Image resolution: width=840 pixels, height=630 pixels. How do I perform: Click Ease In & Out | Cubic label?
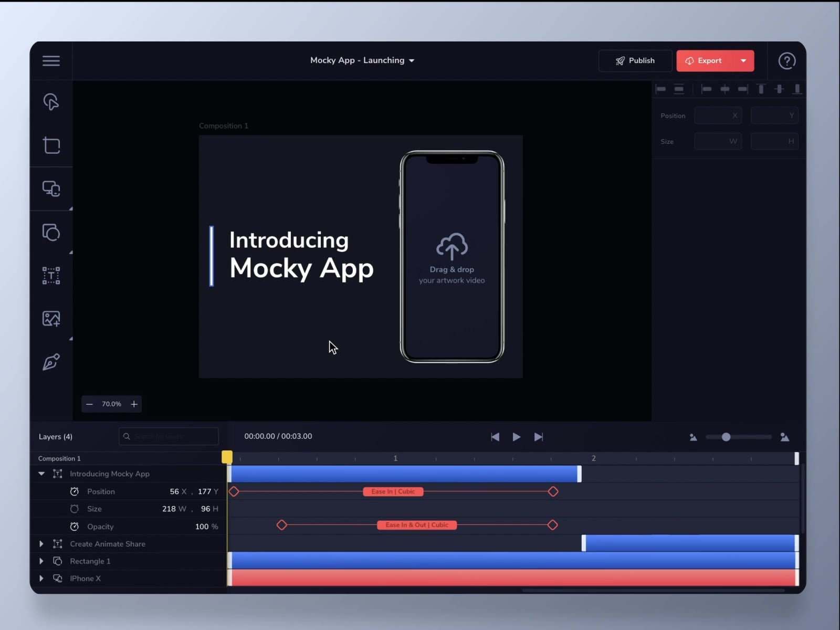click(417, 525)
